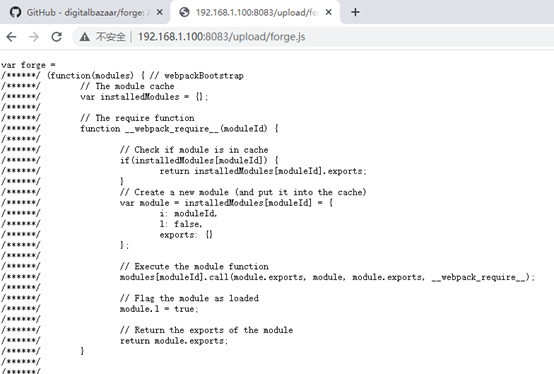
Task: Click the 'var forge =' line
Action: coord(28,65)
